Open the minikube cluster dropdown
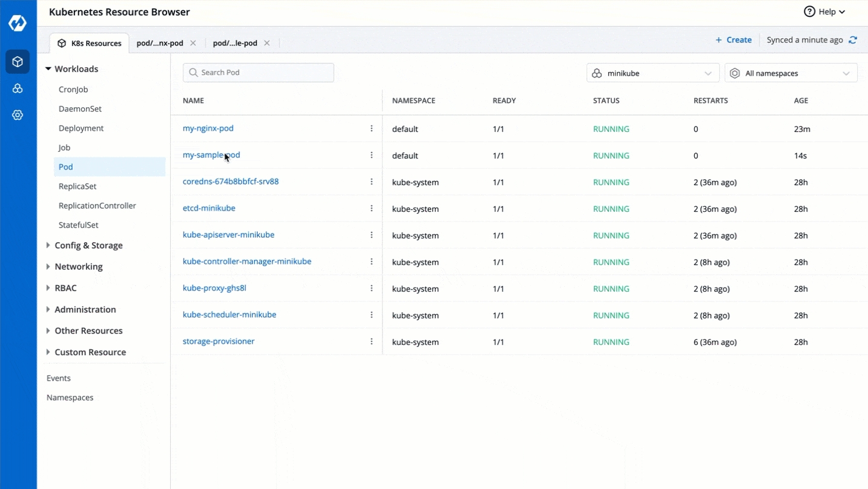Viewport: 868px width, 489px height. coord(653,73)
